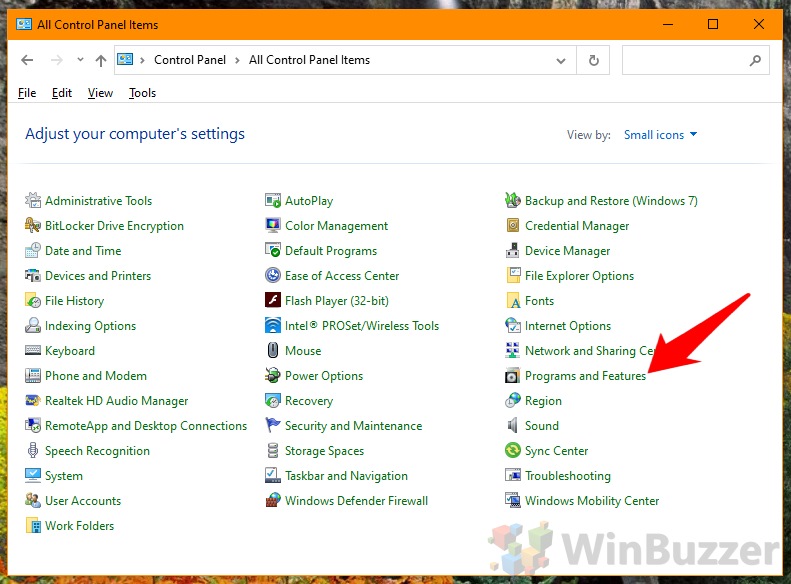Viewport: 791px width, 584px height.
Task: Open the Windows Defender Firewall icon
Action: tap(273, 500)
